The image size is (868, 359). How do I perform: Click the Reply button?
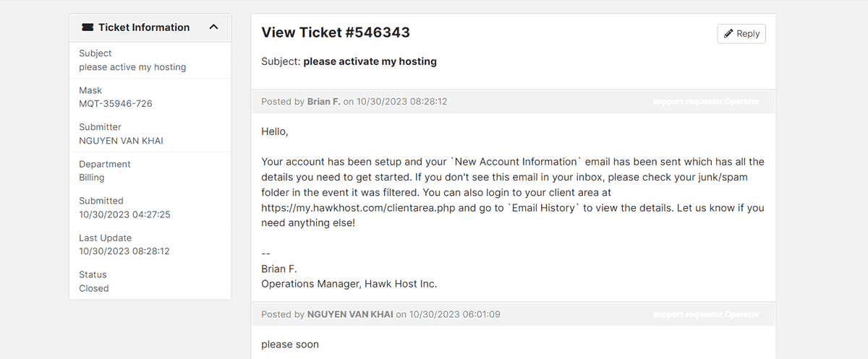point(741,33)
